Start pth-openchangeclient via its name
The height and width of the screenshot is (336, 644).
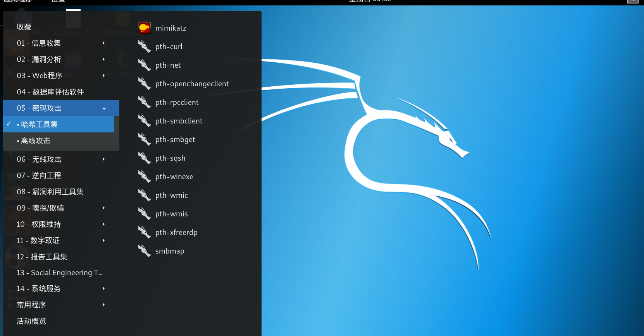(192, 84)
